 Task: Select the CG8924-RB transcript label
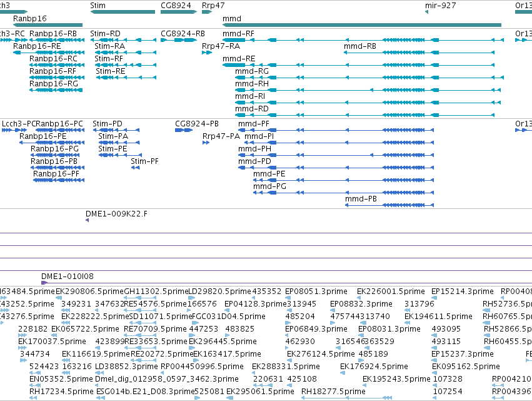(x=183, y=34)
